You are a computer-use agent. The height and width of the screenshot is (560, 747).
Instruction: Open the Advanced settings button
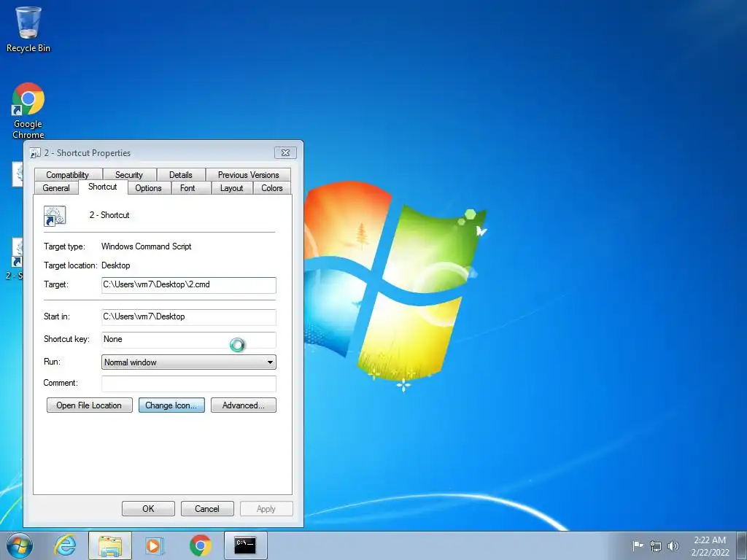click(x=244, y=405)
